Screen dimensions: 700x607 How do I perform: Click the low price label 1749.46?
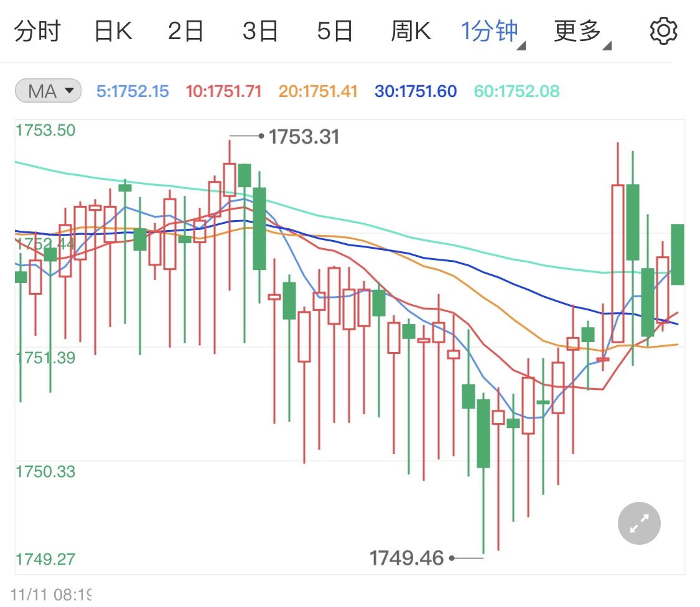tap(406, 558)
